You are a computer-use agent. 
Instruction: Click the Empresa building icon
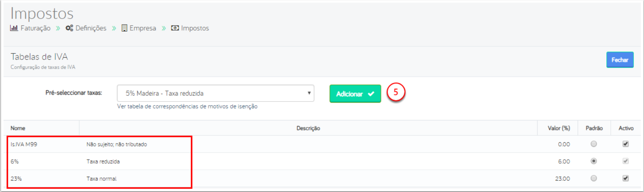pos(124,28)
